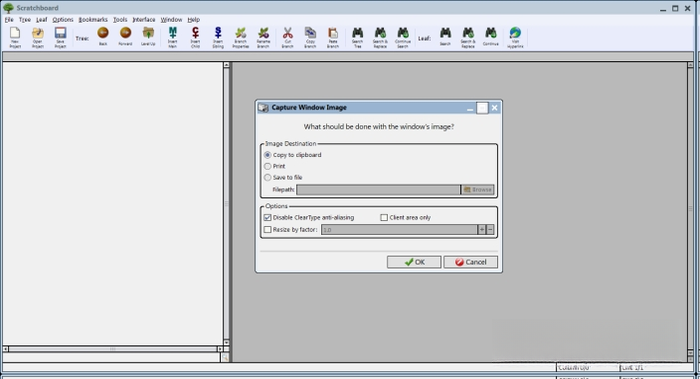Insert Child branch using C icon

pos(195,37)
